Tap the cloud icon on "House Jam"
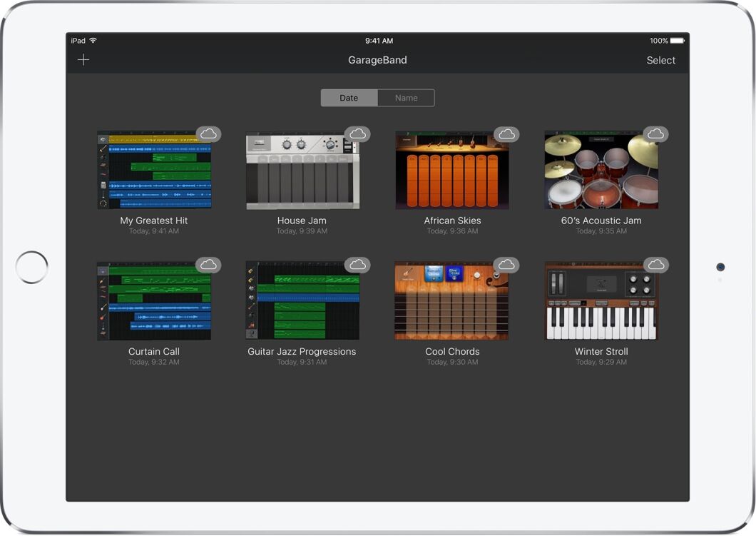The width and height of the screenshot is (756, 536). point(358,133)
